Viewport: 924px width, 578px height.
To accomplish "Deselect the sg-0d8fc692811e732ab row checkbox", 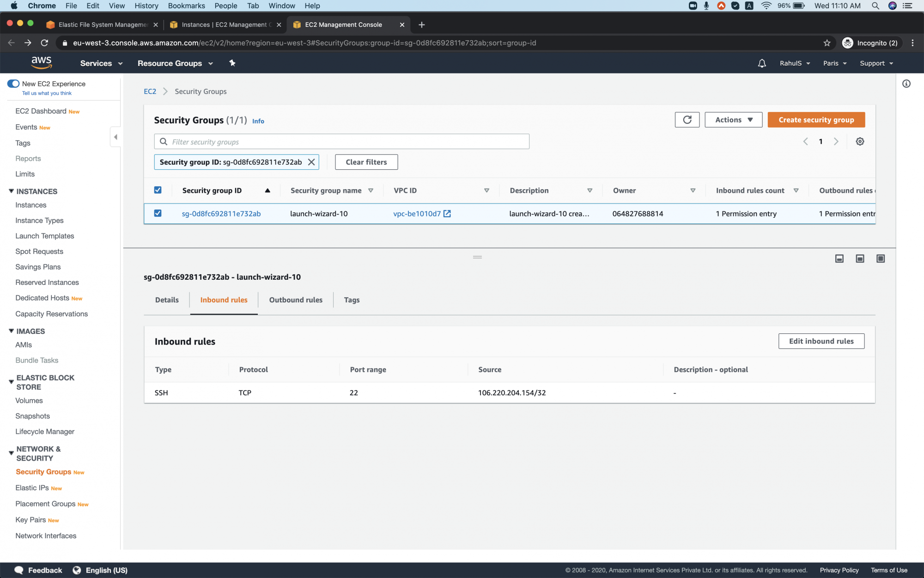I will [158, 213].
